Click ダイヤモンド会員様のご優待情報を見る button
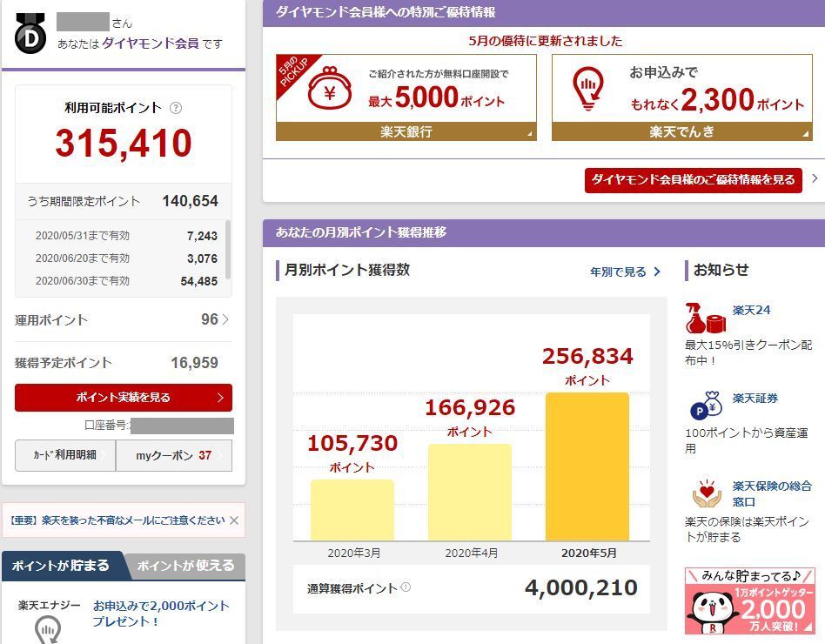 click(693, 180)
